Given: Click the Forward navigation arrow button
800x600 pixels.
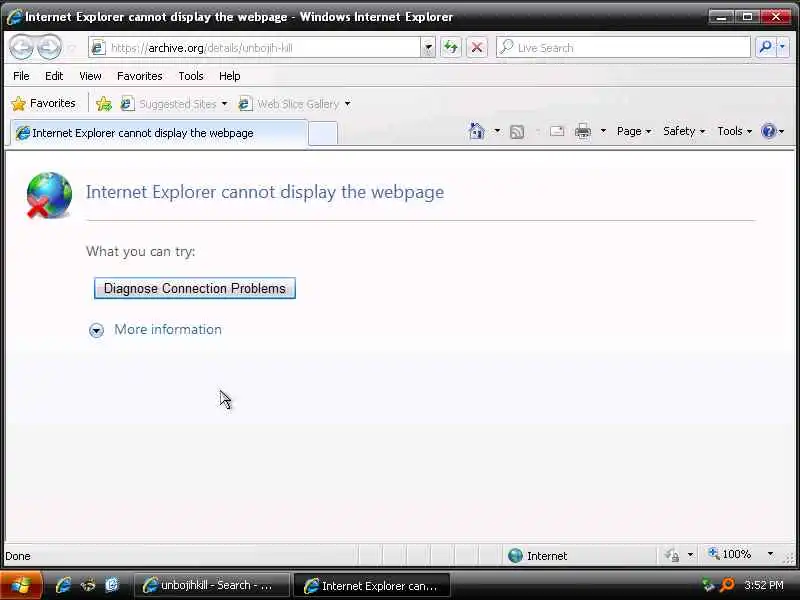Looking at the screenshot, I should [x=49, y=47].
